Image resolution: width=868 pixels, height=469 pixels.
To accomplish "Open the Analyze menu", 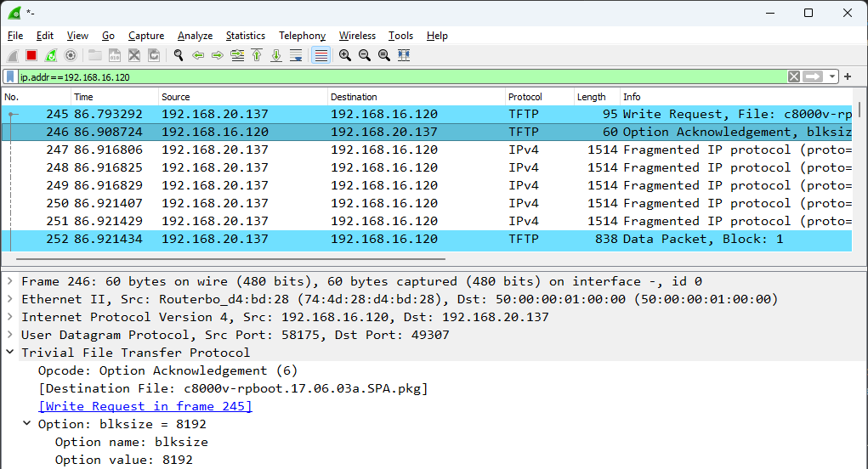I will point(195,36).
